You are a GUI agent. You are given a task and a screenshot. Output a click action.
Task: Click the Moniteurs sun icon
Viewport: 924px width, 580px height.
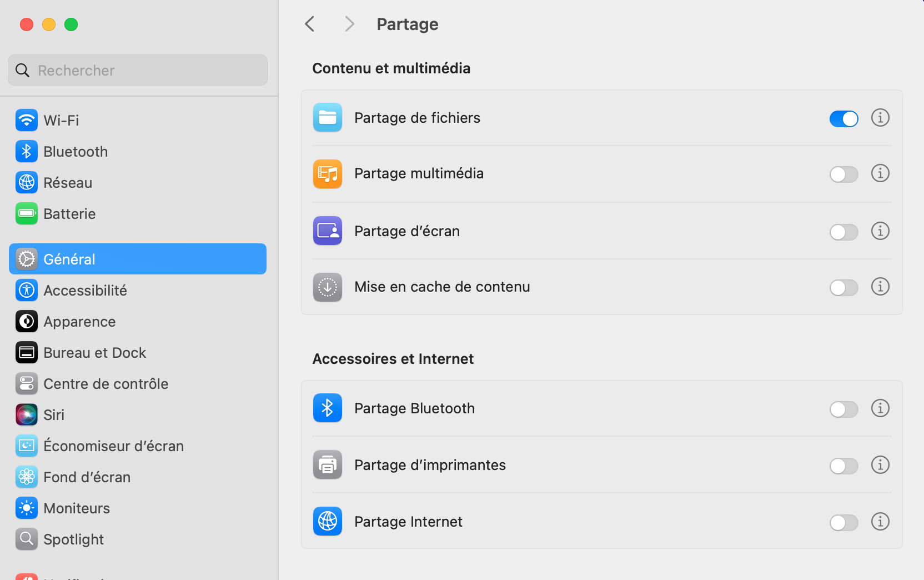pos(27,508)
